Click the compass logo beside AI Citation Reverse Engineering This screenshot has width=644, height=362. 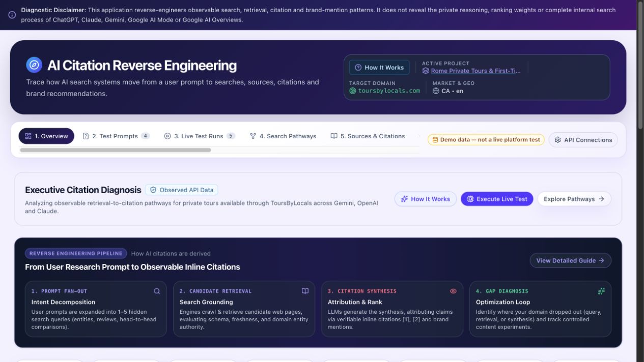(34, 65)
